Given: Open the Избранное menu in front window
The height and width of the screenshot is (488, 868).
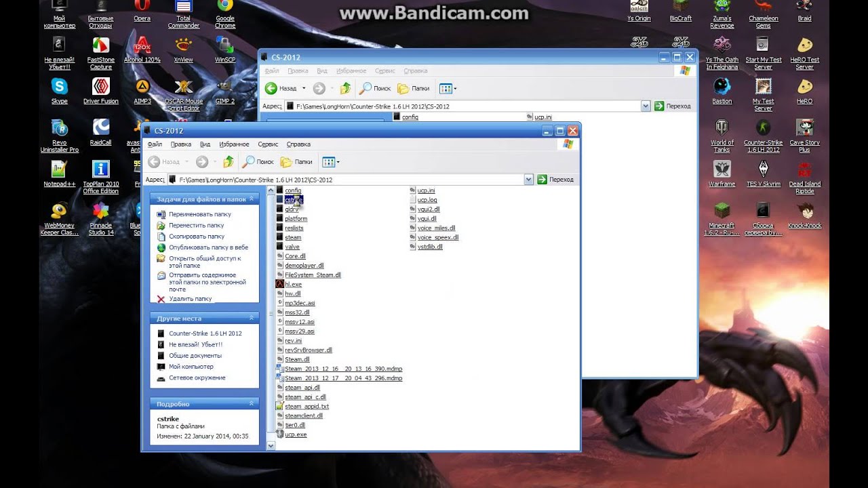Looking at the screenshot, I should tap(234, 144).
